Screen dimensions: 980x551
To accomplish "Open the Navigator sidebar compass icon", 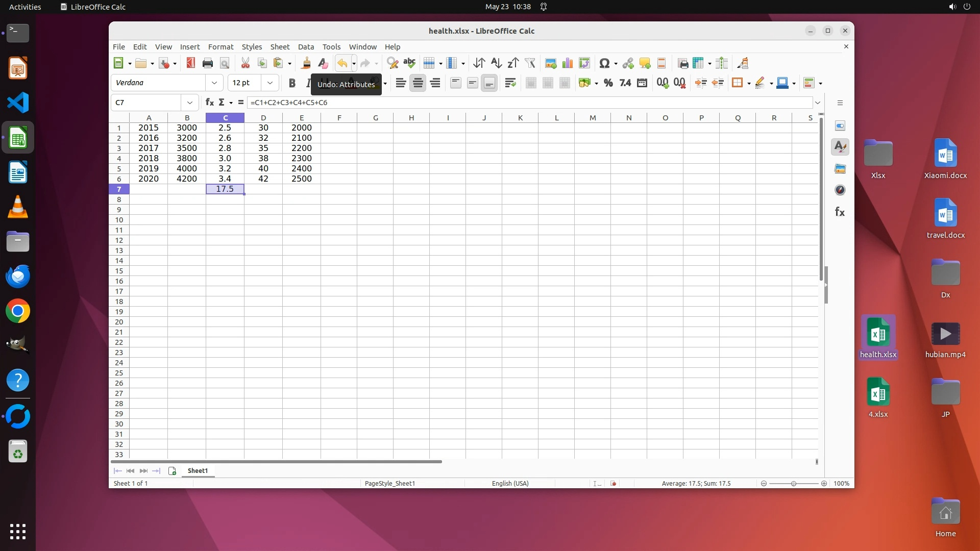I will 840,190.
